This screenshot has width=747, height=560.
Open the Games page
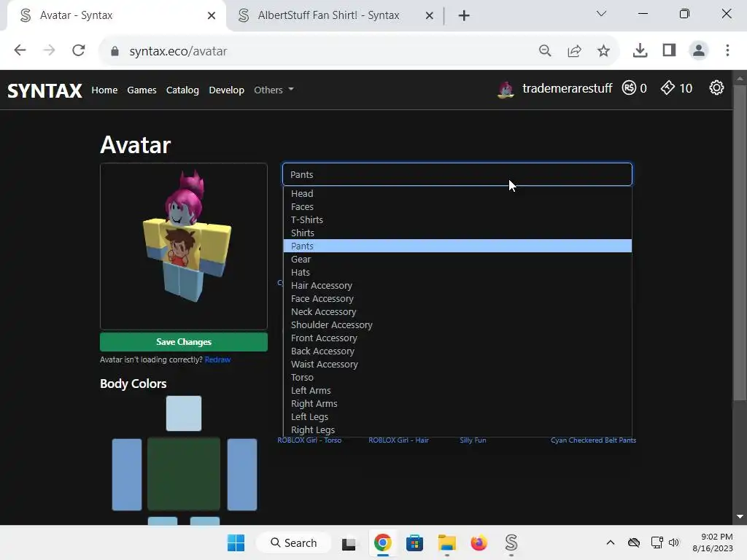(142, 90)
